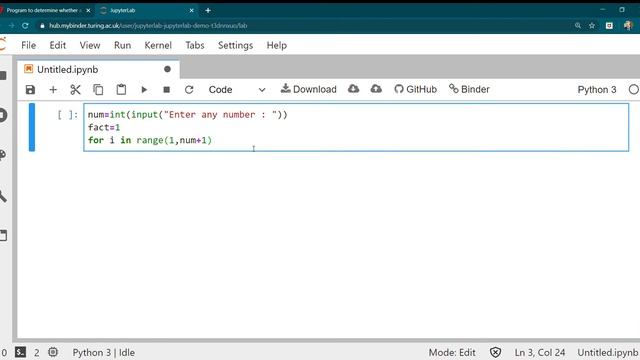Close the Program to determine browser tab
Image resolution: width=640 pixels, height=360 pixels.
click(88, 10)
